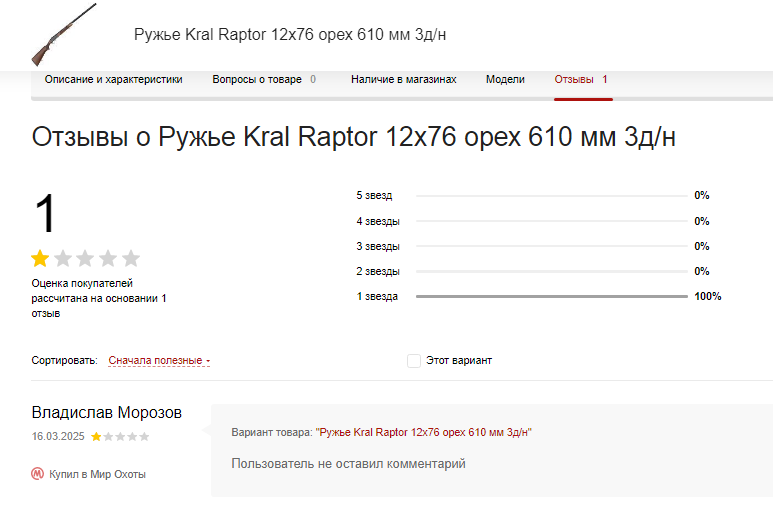The width and height of the screenshot is (773, 511).
Task: Click the second gray star in the overall rating
Action: click(63, 259)
